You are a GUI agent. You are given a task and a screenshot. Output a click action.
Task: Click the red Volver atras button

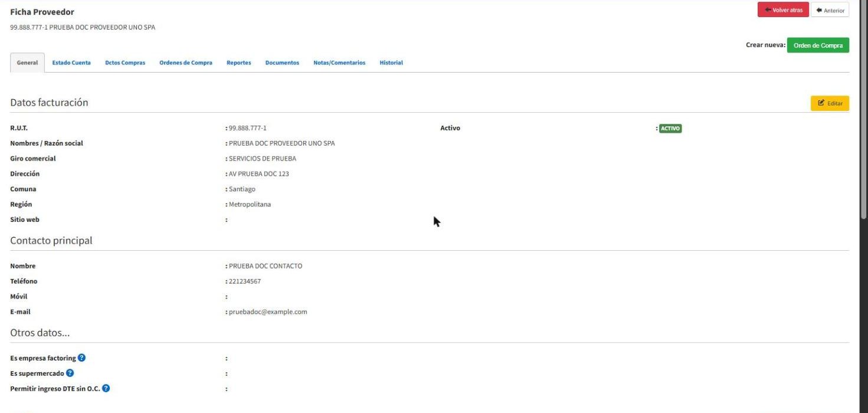click(783, 10)
